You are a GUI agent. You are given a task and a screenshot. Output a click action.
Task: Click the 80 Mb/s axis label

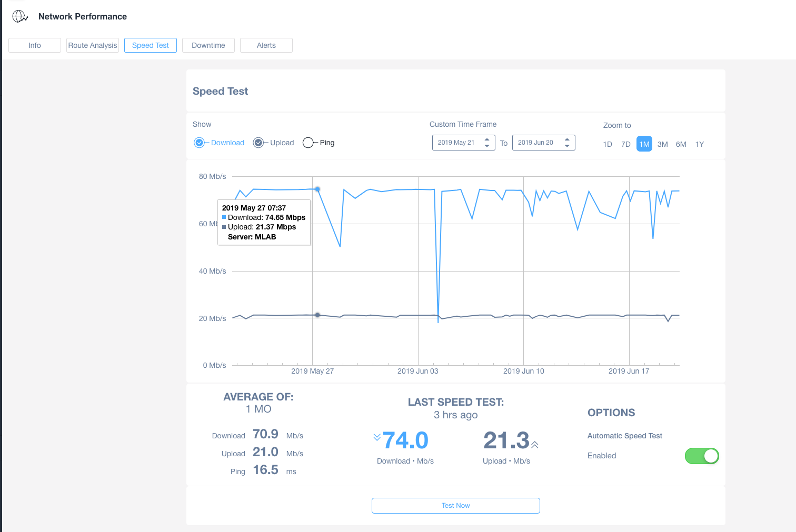[x=213, y=176]
